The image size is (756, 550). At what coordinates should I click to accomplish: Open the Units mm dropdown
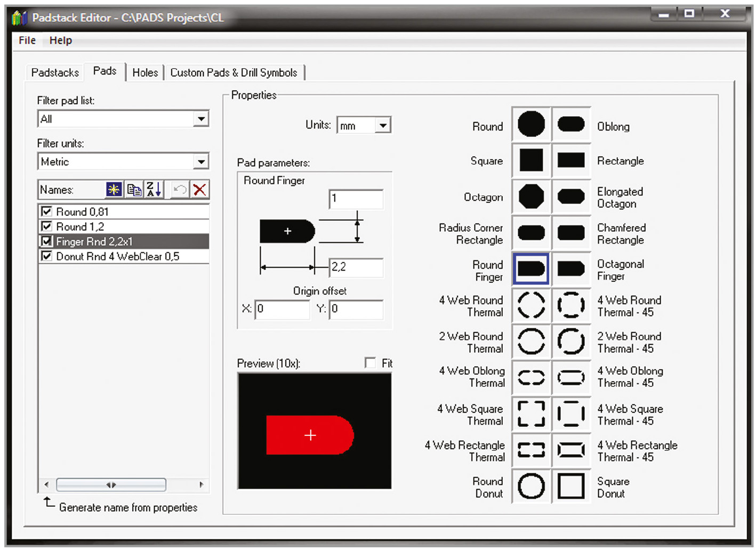(x=383, y=126)
